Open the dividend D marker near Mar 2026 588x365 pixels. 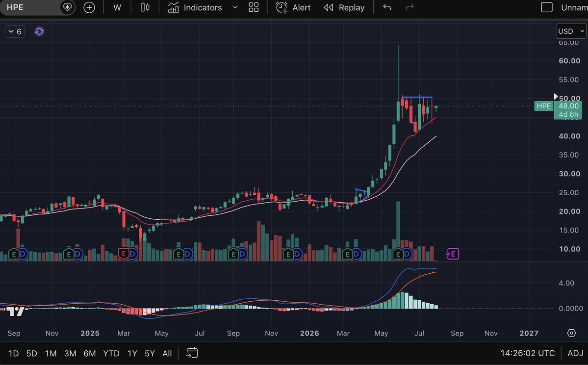(356, 254)
